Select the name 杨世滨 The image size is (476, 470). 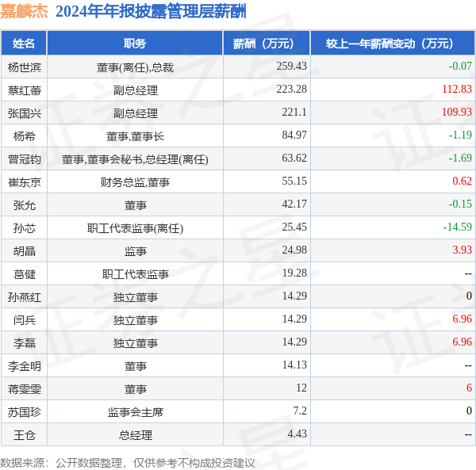tap(25, 67)
